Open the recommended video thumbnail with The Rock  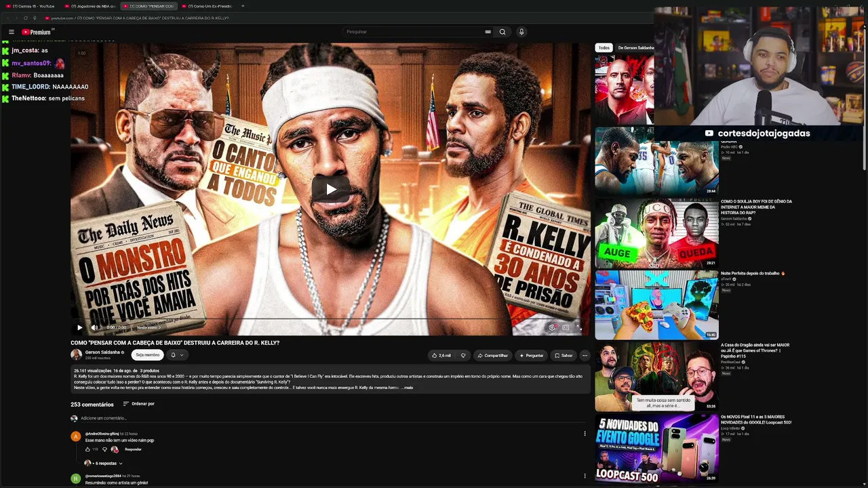click(x=625, y=91)
